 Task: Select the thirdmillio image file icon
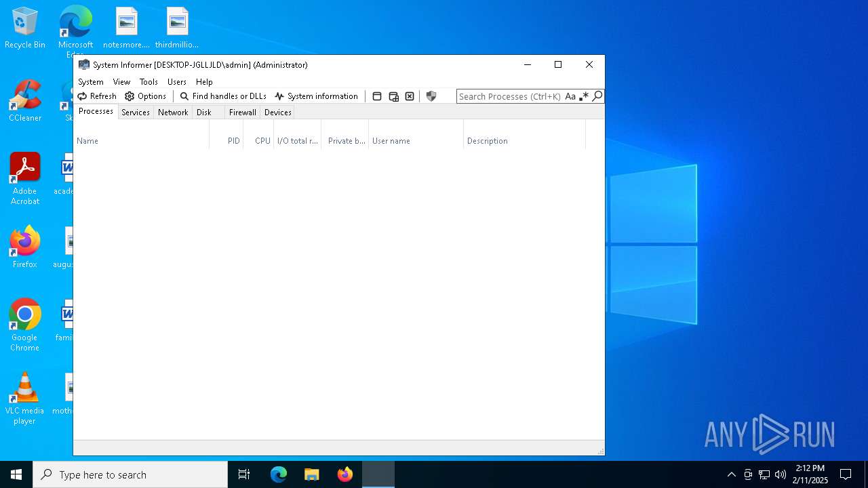click(x=177, y=28)
